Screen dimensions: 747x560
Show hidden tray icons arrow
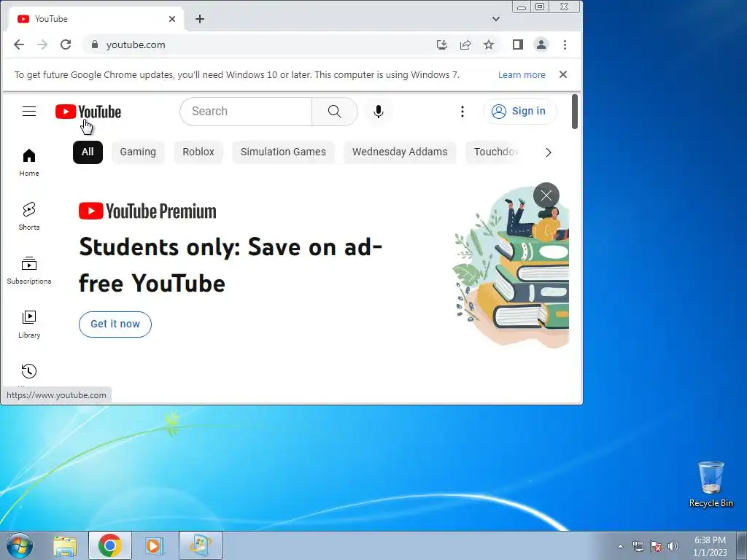pos(620,546)
